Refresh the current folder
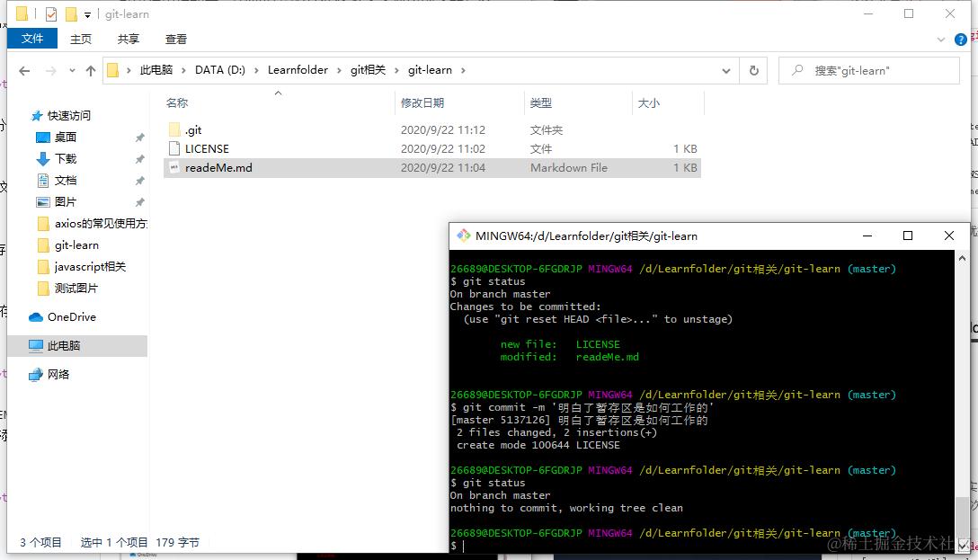The width and height of the screenshot is (978, 560). click(754, 70)
